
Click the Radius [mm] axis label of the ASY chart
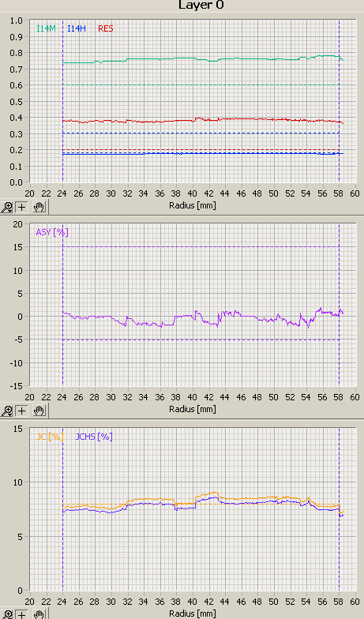click(x=193, y=409)
